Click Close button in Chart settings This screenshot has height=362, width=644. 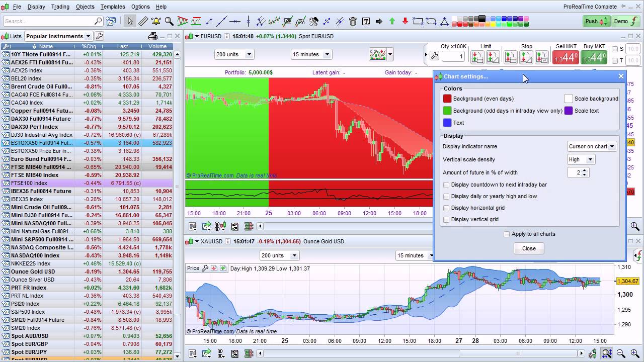coord(529,248)
